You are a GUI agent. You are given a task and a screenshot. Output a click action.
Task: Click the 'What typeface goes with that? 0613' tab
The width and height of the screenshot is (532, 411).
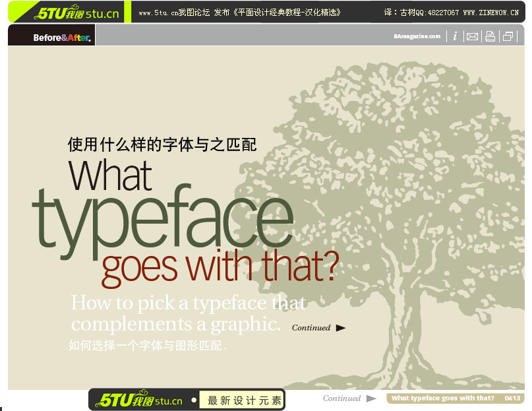(x=456, y=398)
